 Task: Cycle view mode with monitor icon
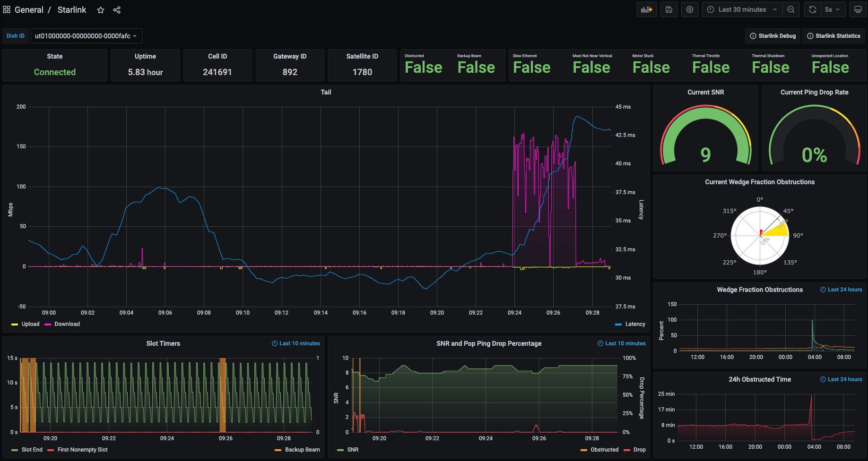click(x=858, y=9)
